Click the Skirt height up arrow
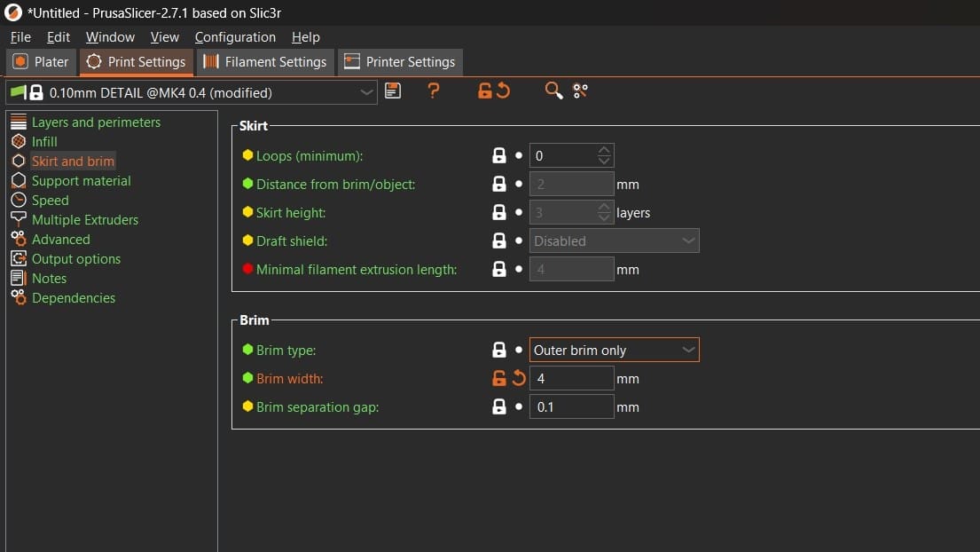Image resolution: width=980 pixels, height=552 pixels. [x=604, y=207]
